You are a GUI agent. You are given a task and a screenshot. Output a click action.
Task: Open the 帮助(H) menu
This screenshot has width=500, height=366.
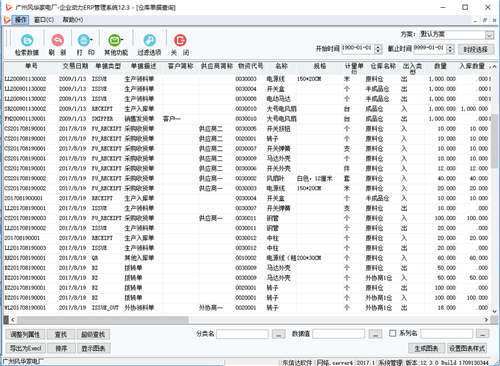73,20
